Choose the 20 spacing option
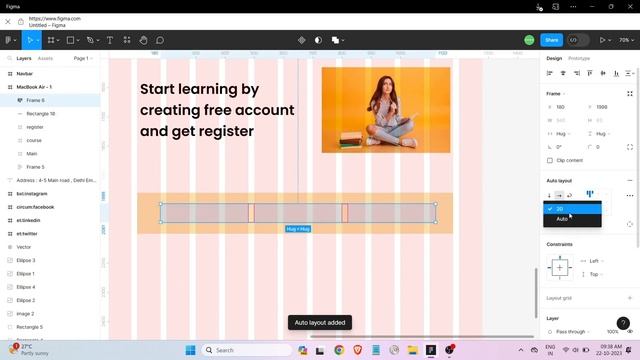Viewport: 640px width, 360px height. (x=572, y=209)
